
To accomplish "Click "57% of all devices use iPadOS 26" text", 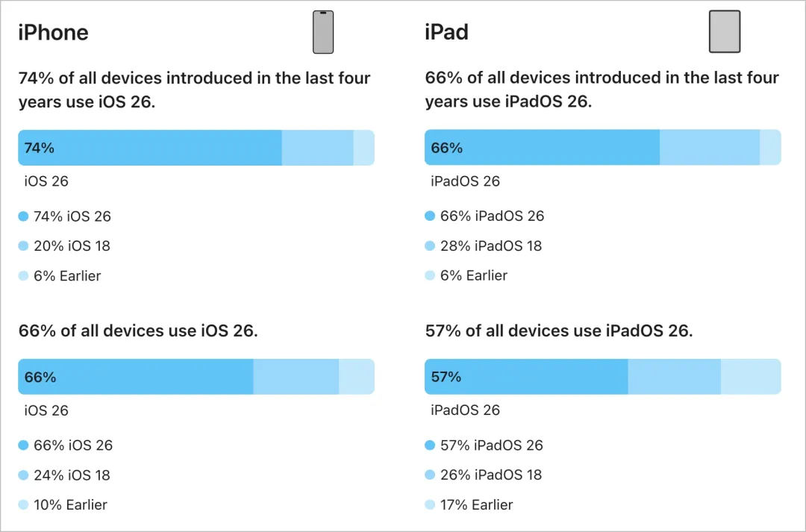I will [558, 331].
